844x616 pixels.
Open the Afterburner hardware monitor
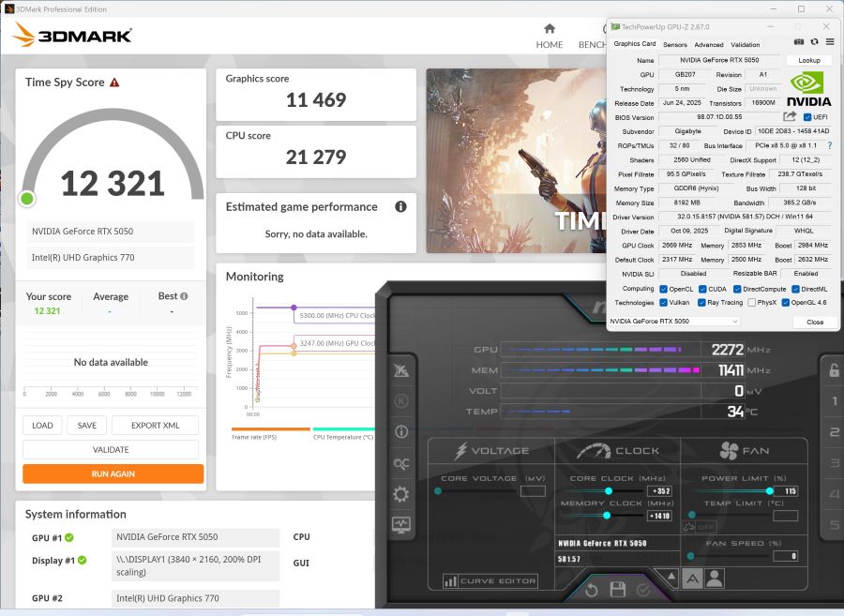point(400,526)
